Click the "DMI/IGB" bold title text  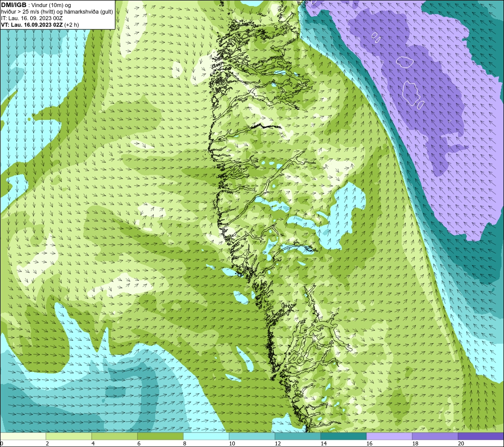[14, 5]
